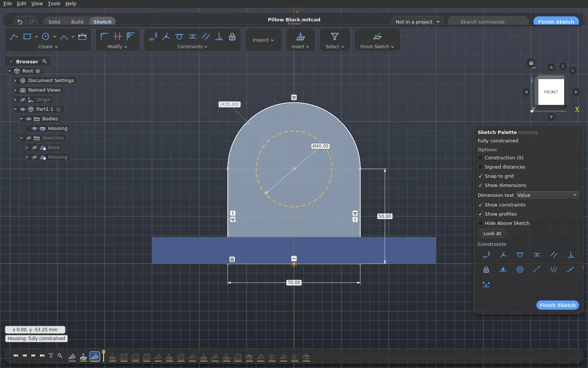Click the top-right Finish Sketch button
This screenshot has height=368, width=588.
(x=556, y=22)
